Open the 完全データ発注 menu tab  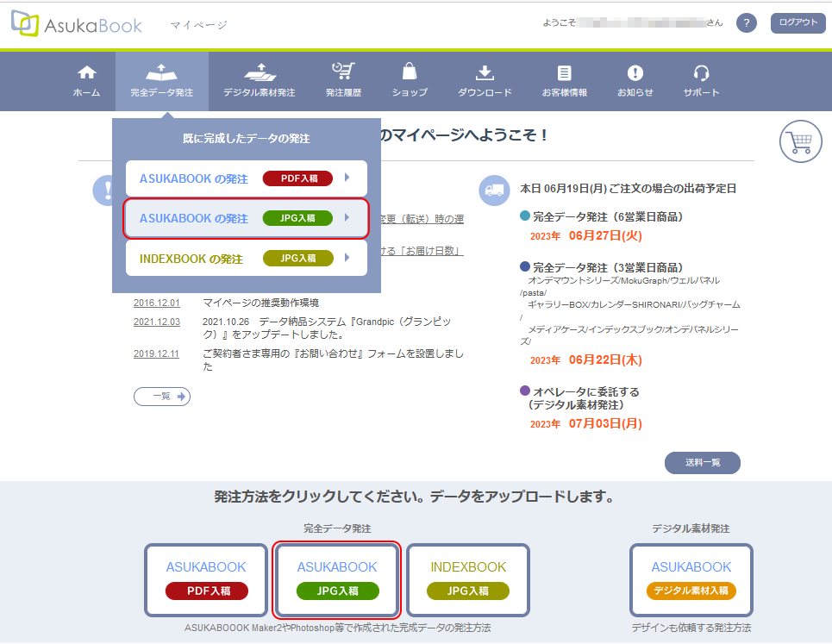point(162,80)
